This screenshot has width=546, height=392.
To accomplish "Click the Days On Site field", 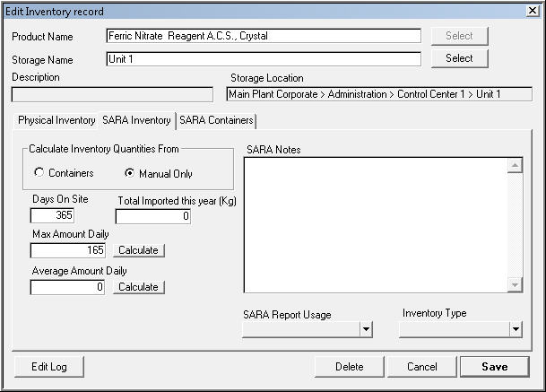I will (52, 215).
